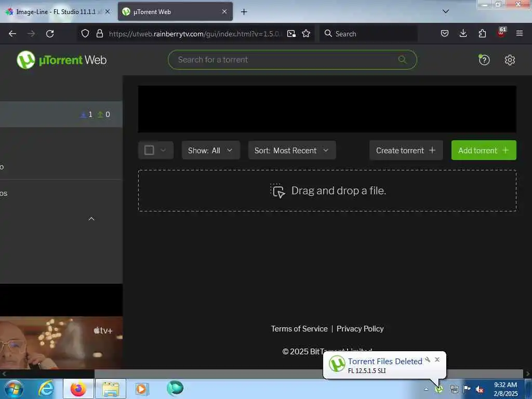Open the Windows Explorer folder taskbar icon

(x=111, y=389)
